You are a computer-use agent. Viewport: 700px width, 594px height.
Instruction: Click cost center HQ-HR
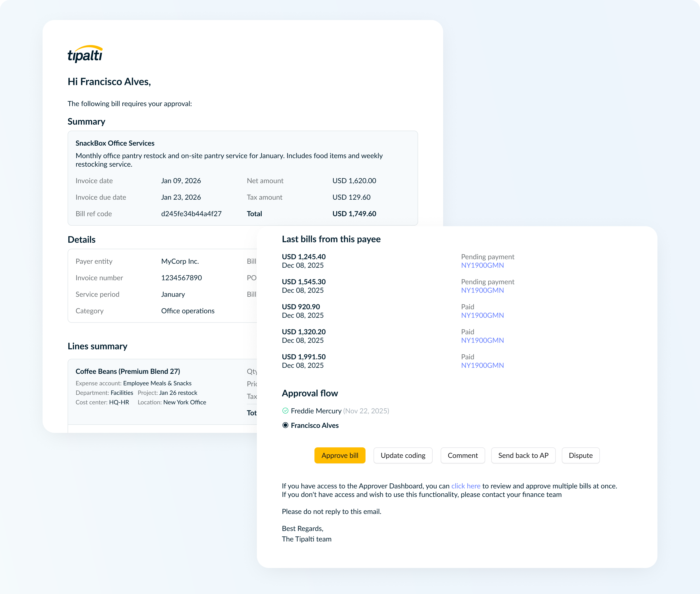pos(119,402)
